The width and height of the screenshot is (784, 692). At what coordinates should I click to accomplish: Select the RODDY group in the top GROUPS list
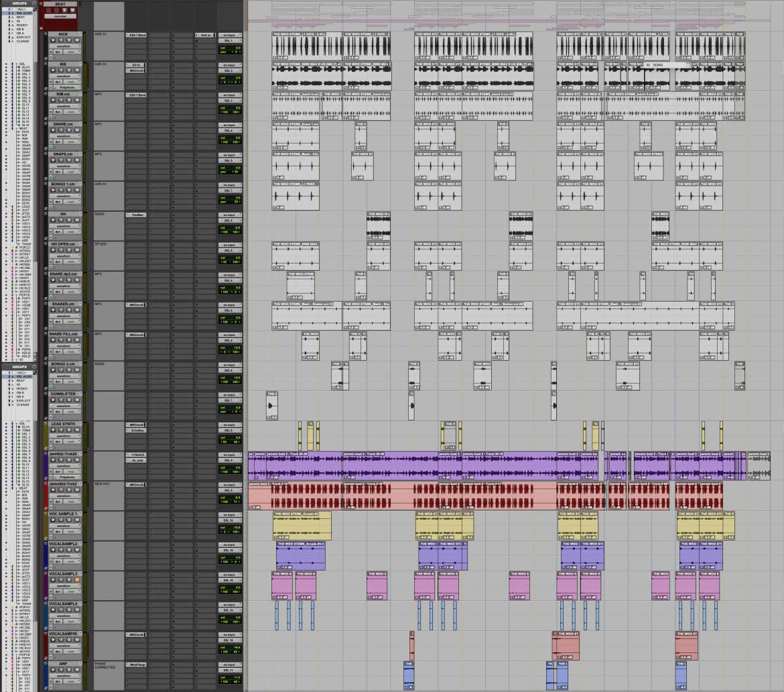(23, 25)
